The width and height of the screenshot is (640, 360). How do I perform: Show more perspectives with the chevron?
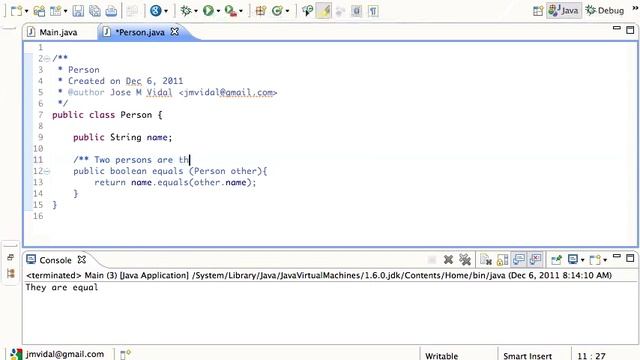tap(635, 8)
